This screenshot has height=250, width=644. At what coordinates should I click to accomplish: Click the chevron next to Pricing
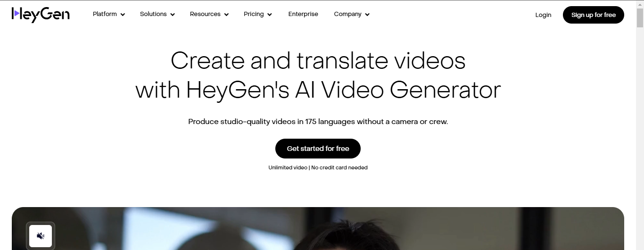[x=270, y=15]
